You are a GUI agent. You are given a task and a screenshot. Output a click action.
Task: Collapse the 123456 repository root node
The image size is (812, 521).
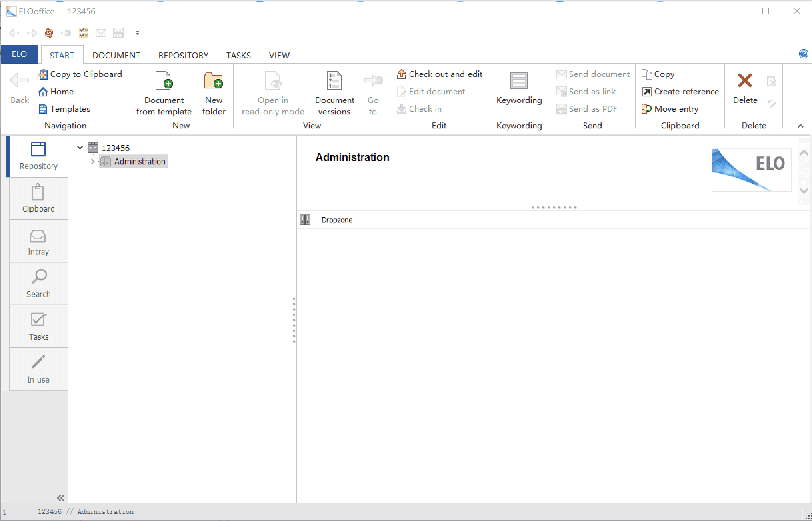pos(80,147)
